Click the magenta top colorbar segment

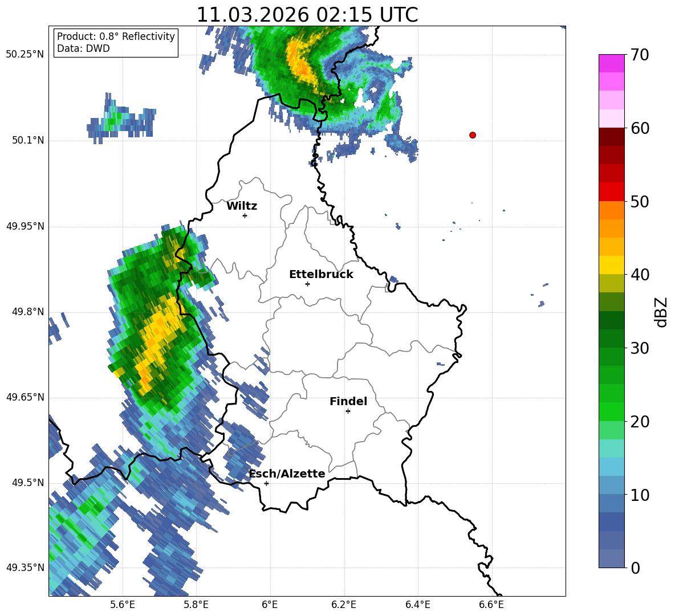pyautogui.click(x=611, y=63)
